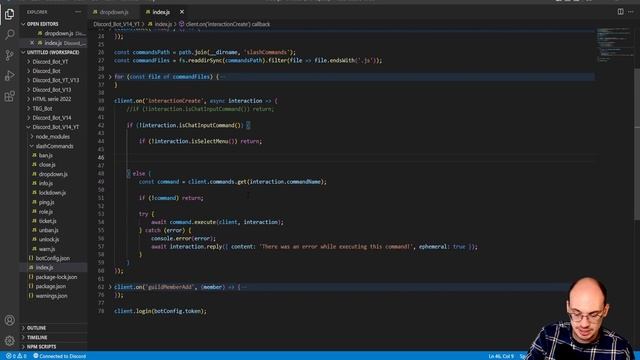Screen dimensions: 640x360
Task: Click line number 44 in the gutter
Action: [x=101, y=141]
